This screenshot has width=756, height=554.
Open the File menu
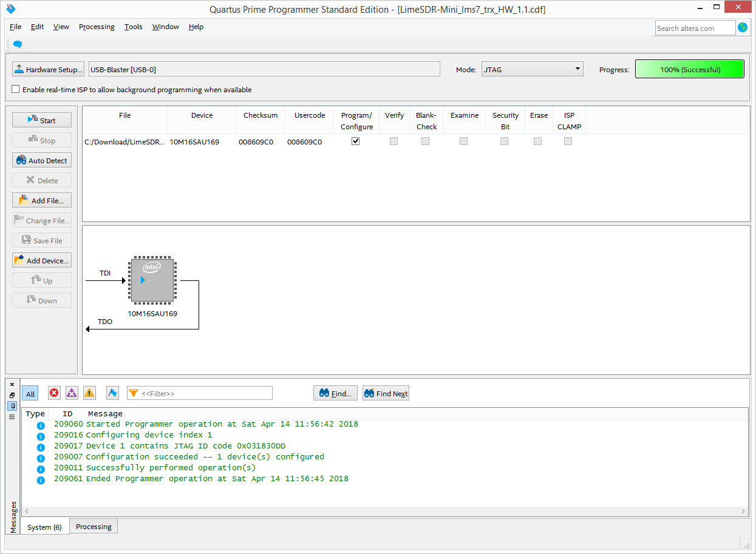click(x=16, y=27)
